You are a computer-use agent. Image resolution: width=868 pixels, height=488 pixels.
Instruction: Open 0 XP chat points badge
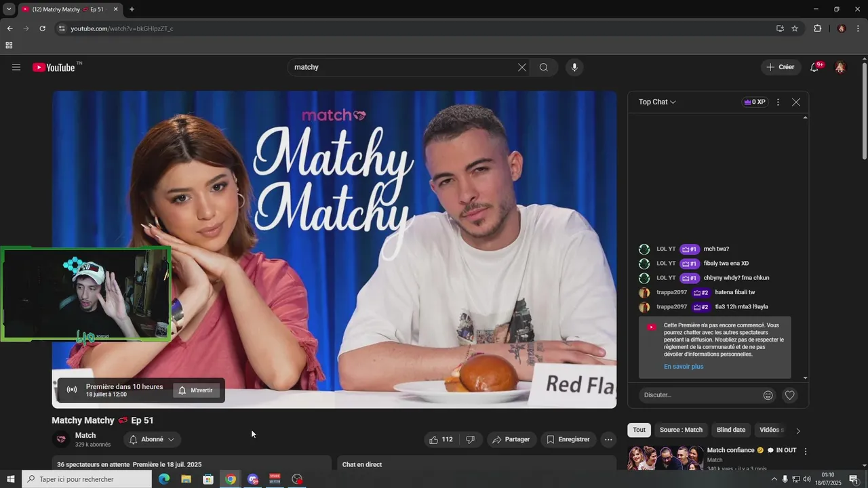(x=755, y=102)
